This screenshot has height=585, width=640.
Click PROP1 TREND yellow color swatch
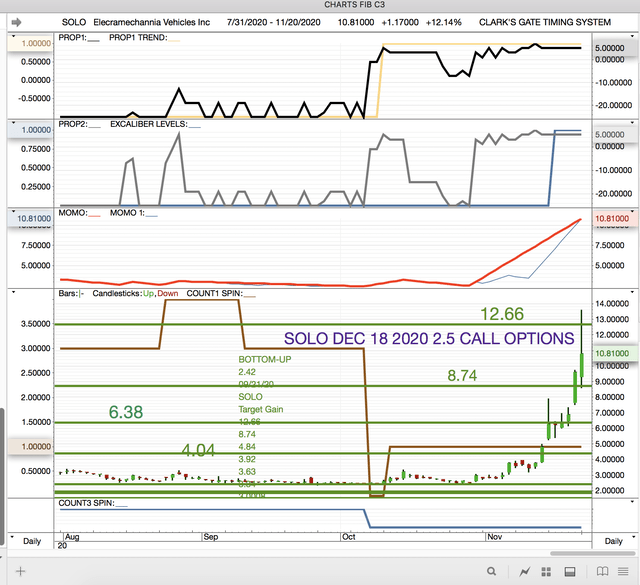174,41
